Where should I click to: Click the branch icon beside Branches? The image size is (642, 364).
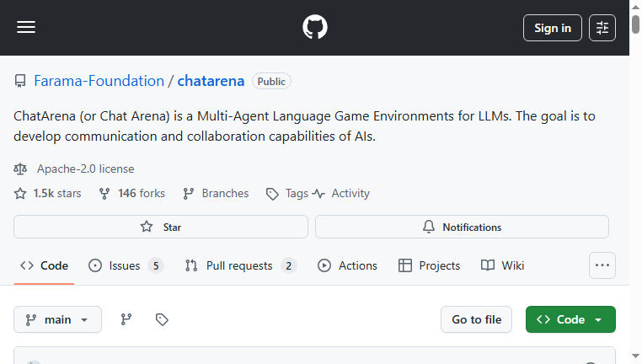(x=189, y=193)
